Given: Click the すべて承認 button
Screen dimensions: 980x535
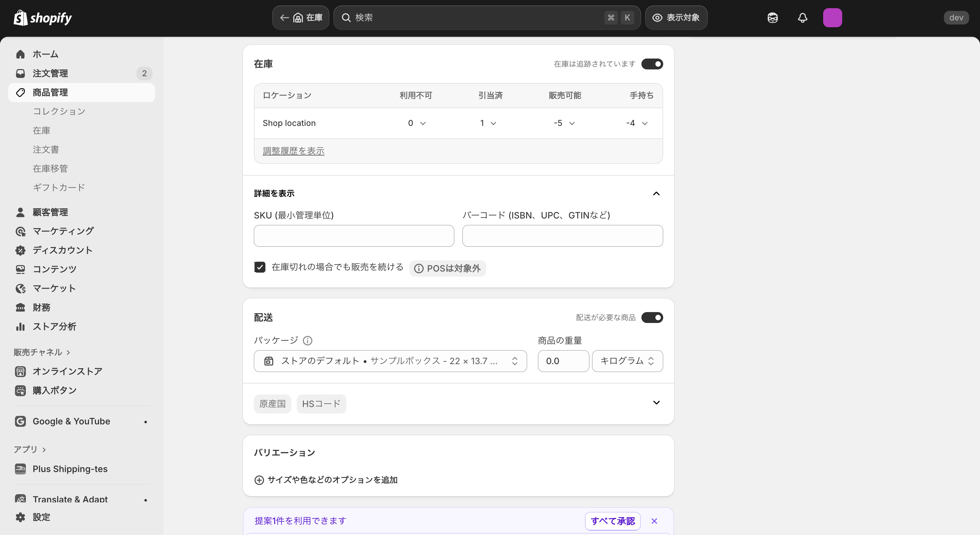Looking at the screenshot, I should tap(612, 521).
